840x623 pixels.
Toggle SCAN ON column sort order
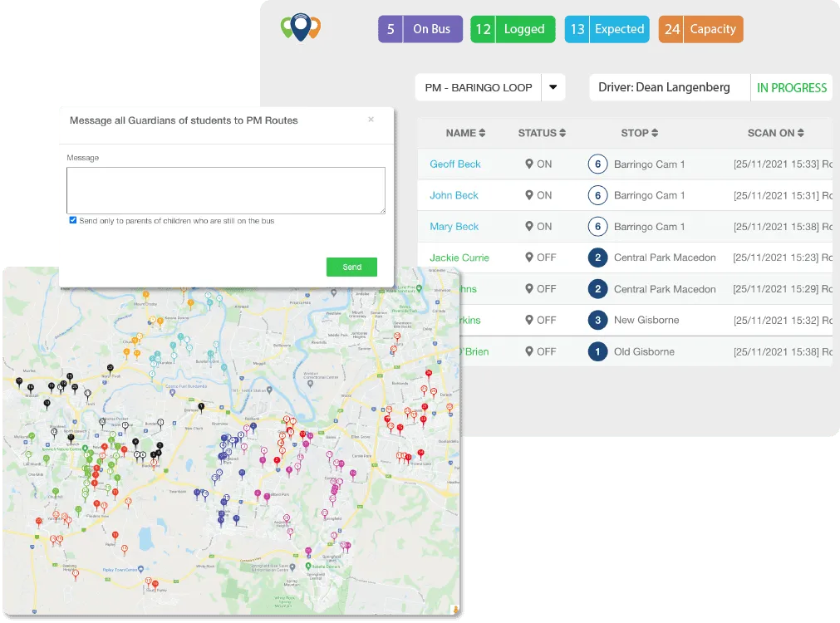(800, 133)
